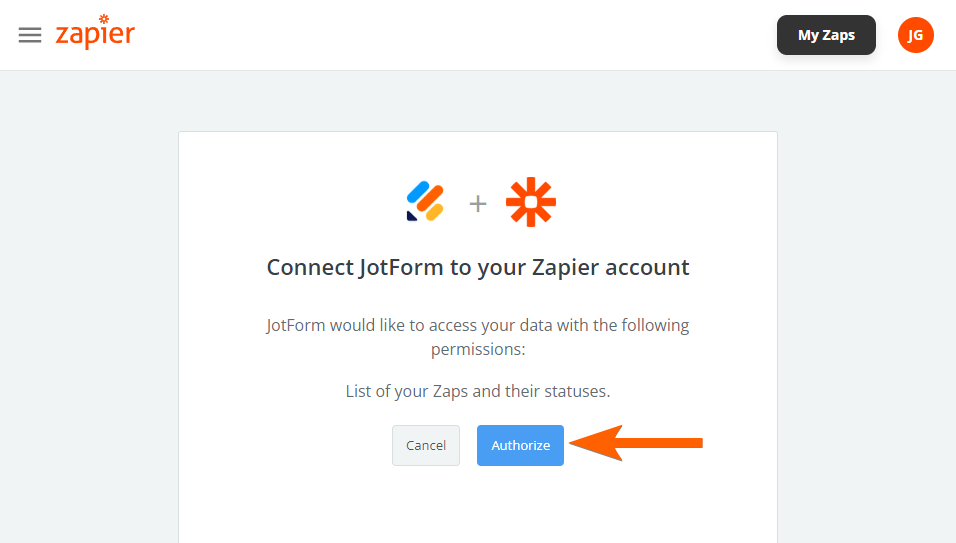The width and height of the screenshot is (956, 543).
Task: Click the Zapier logo in header
Action: pos(95,35)
